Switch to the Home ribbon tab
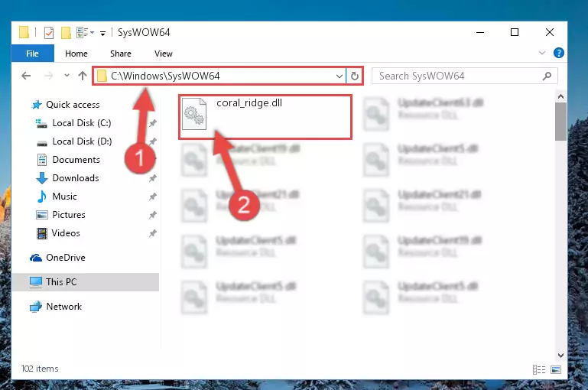 [76, 54]
